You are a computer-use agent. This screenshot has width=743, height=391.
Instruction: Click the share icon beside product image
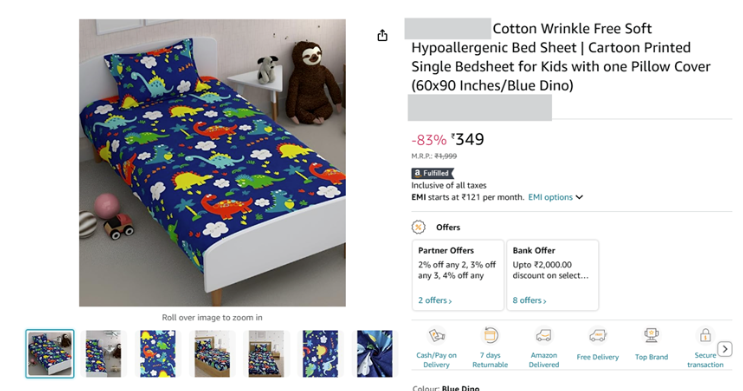382,36
